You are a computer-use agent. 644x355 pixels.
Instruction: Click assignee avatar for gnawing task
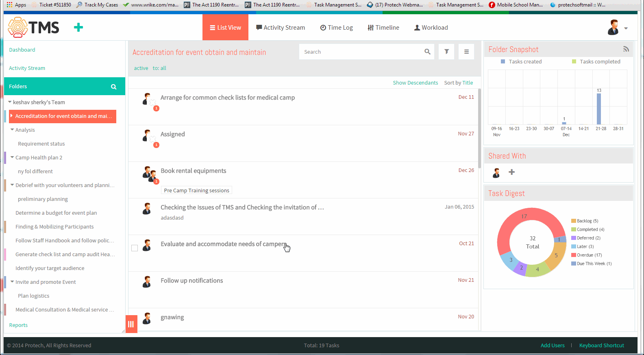tap(147, 318)
